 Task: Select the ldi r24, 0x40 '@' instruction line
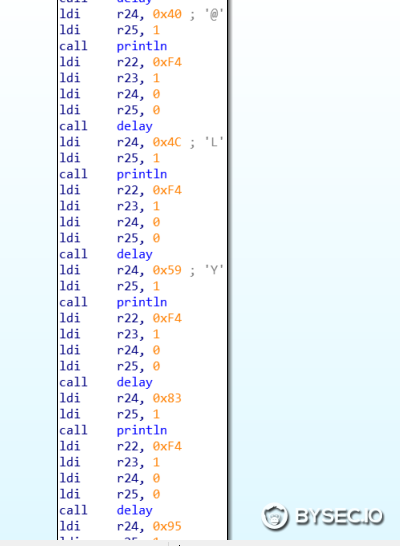[x=141, y=14]
